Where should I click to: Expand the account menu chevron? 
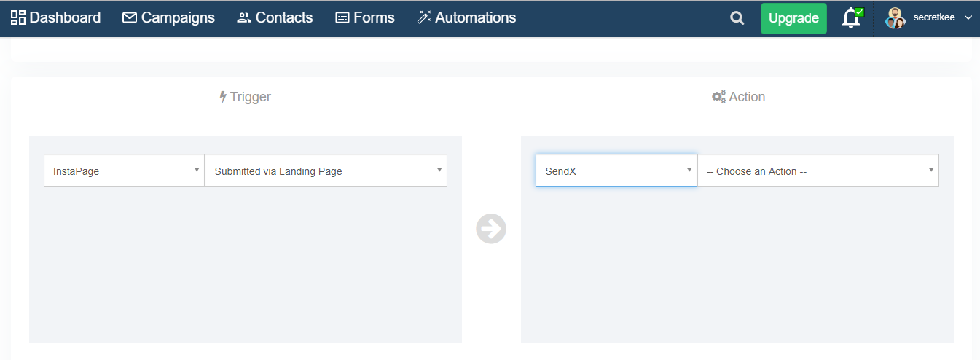[968, 18]
